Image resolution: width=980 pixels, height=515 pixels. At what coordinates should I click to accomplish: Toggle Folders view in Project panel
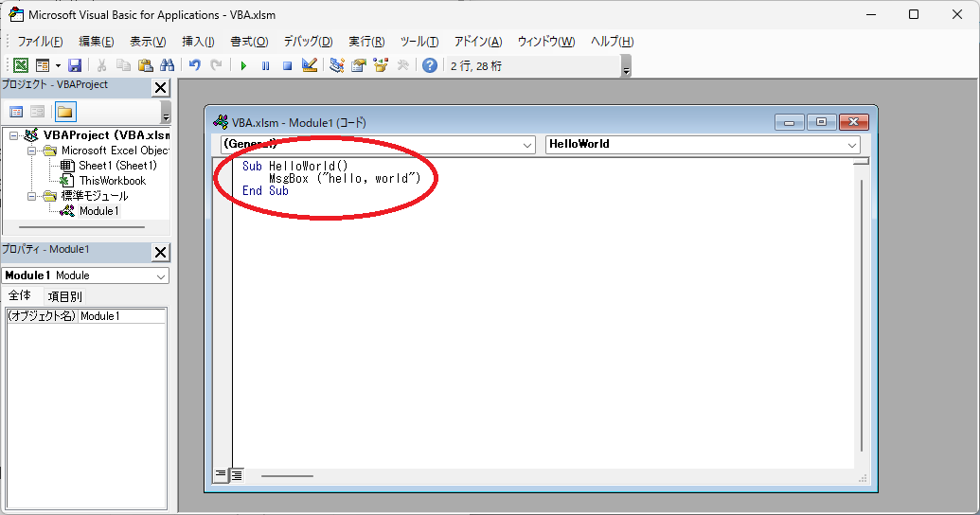(65, 112)
